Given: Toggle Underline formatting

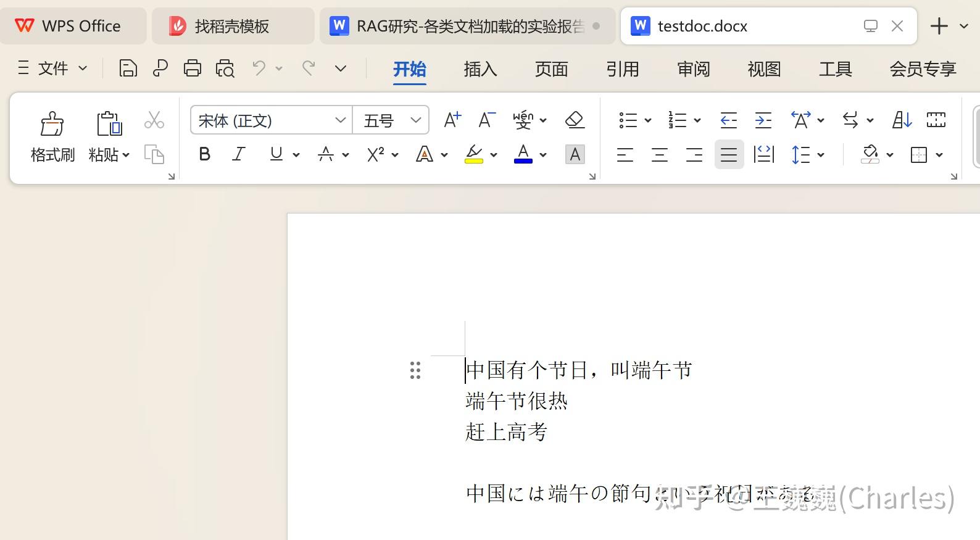Looking at the screenshot, I should click(x=276, y=154).
